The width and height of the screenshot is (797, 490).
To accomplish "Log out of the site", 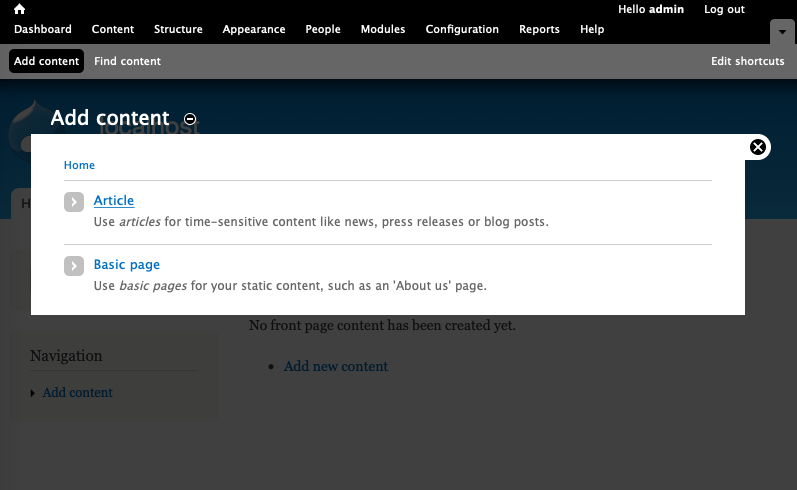I will 724,9.
